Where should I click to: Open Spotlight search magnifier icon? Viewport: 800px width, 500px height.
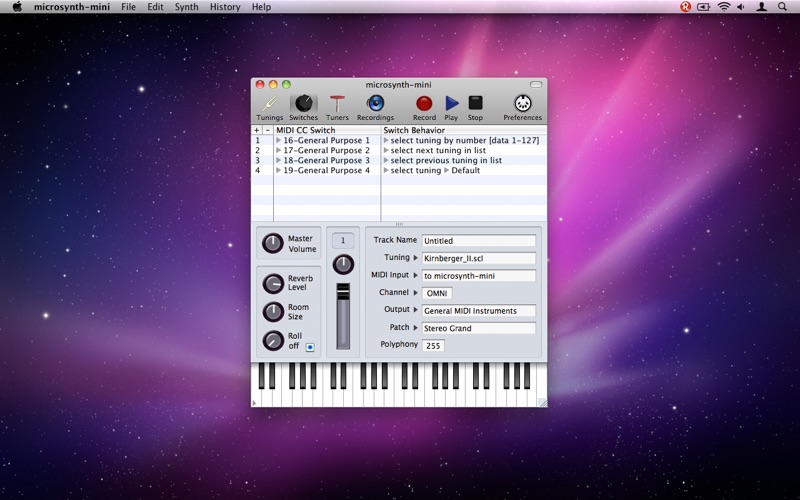(782, 7)
